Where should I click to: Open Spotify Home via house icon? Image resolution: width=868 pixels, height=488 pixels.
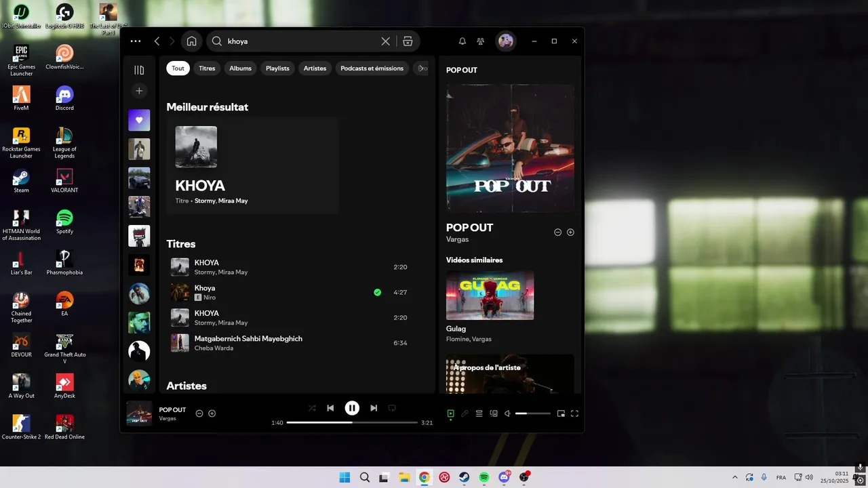[192, 41]
